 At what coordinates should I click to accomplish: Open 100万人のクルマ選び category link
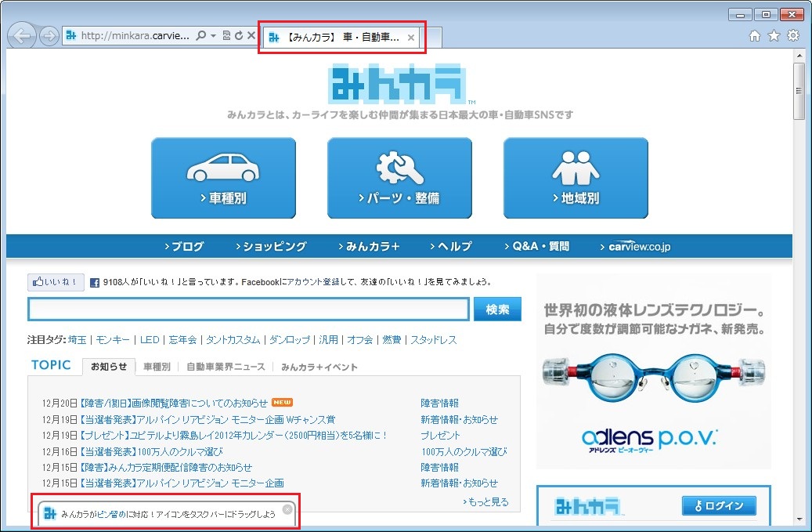tap(464, 452)
